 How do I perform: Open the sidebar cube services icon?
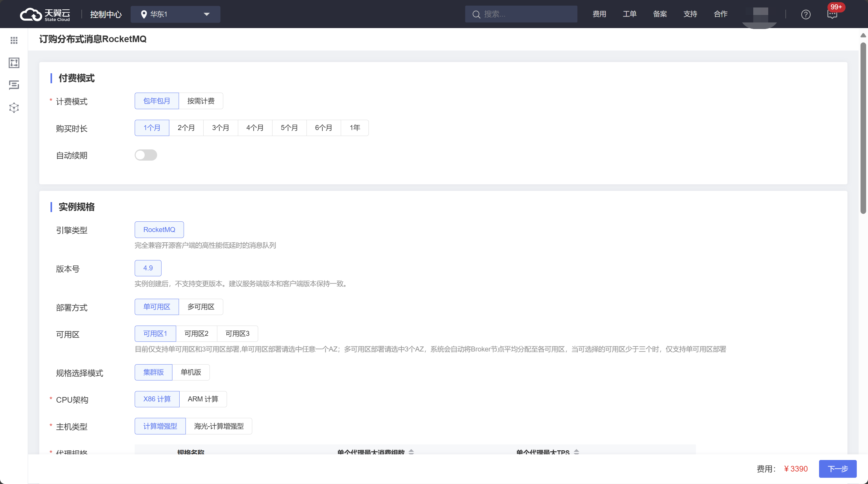click(x=14, y=108)
